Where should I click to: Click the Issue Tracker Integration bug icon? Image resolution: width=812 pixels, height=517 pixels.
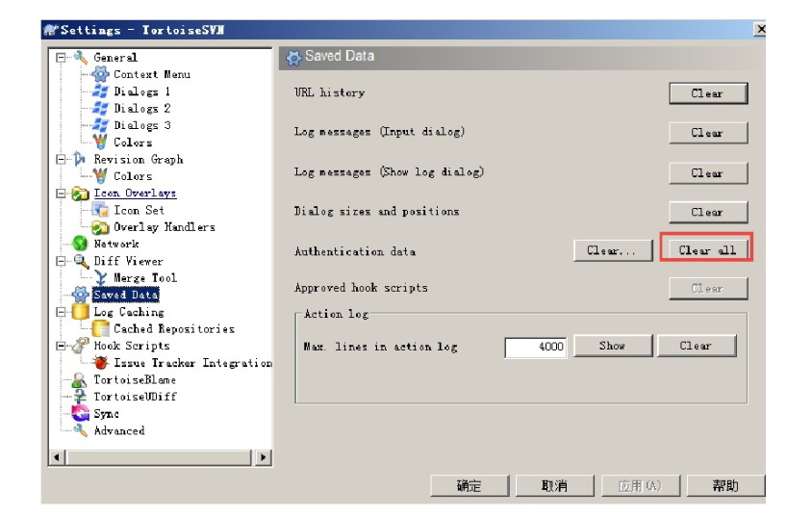pyautogui.click(x=100, y=362)
